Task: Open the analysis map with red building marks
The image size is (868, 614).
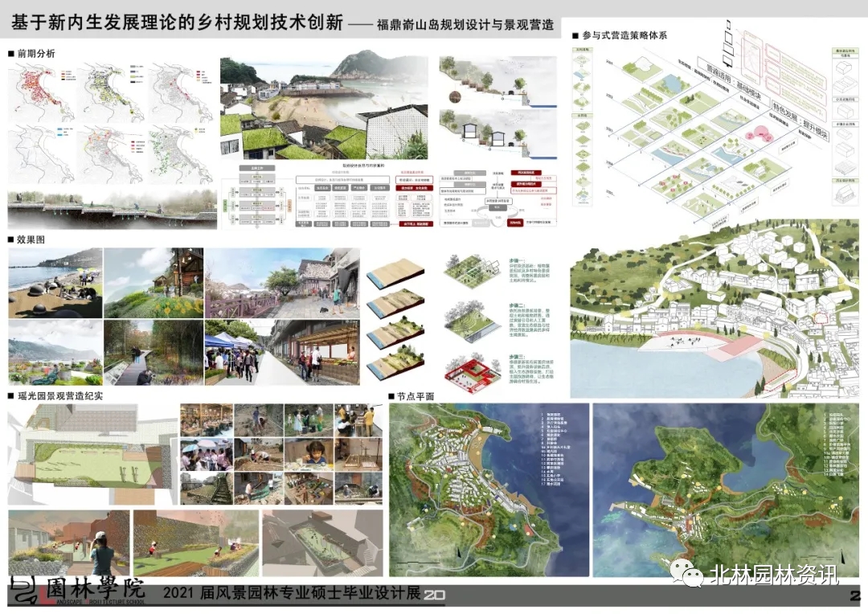Action: pos(42,92)
